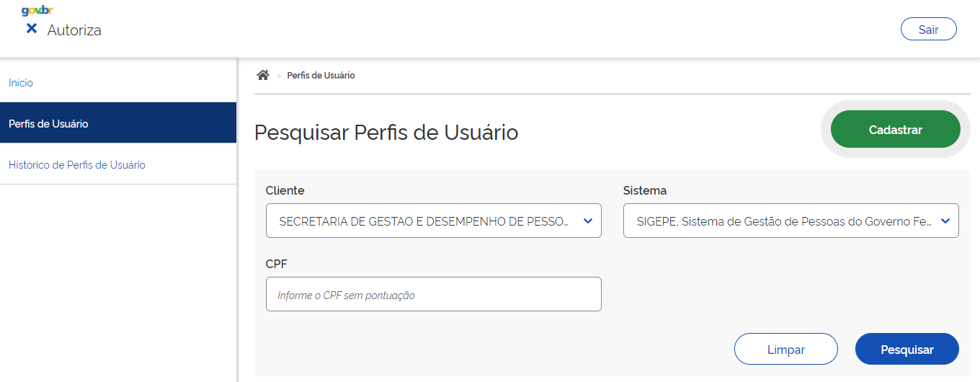The height and width of the screenshot is (382, 980).
Task: Click the Autoriza app title
Action: pos(74,30)
